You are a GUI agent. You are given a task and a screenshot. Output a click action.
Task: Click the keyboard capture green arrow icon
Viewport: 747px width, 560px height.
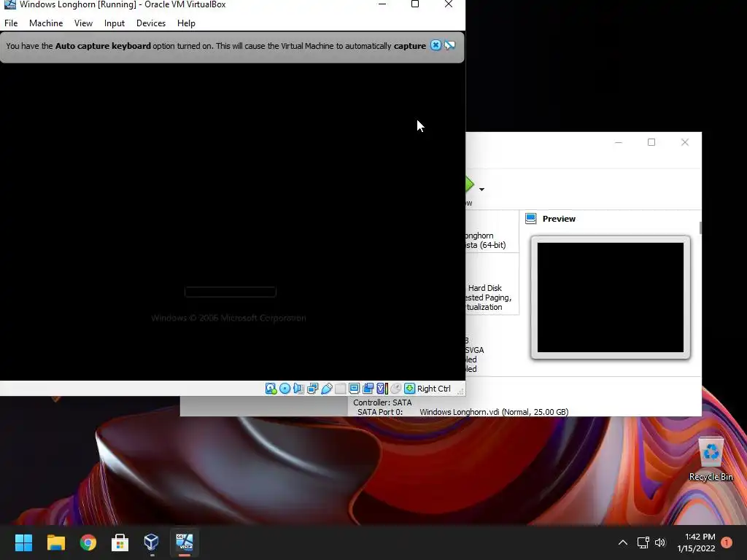point(409,389)
